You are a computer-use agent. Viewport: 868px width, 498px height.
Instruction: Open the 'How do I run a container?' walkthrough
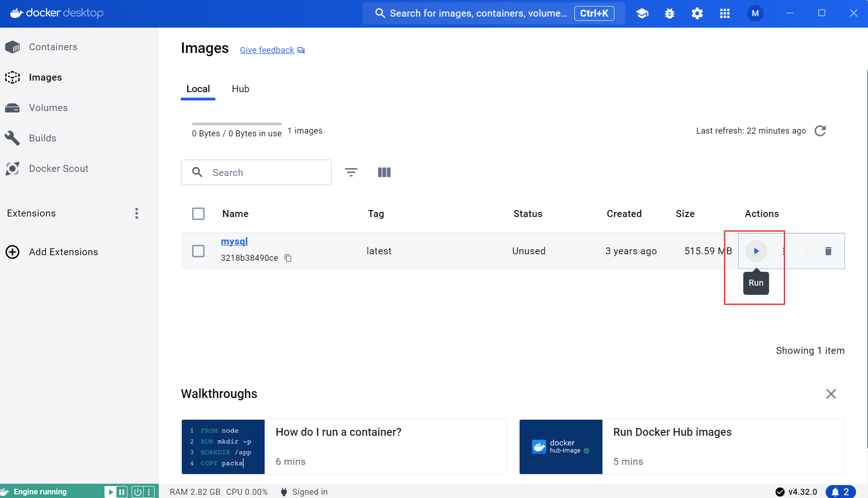pyautogui.click(x=345, y=447)
